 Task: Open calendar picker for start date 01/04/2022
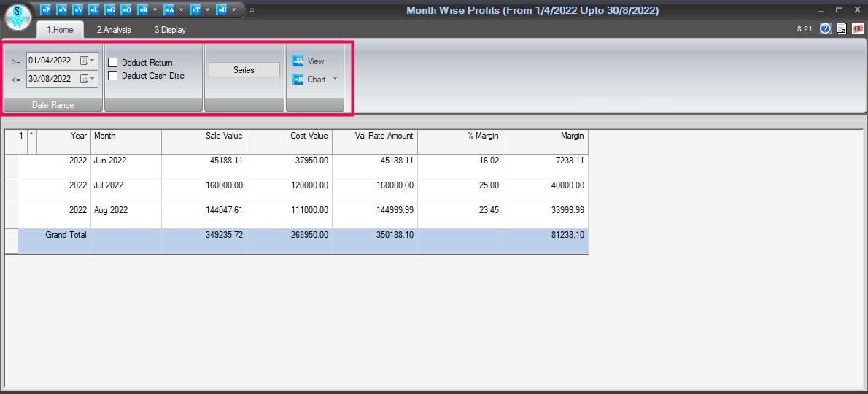(x=88, y=61)
